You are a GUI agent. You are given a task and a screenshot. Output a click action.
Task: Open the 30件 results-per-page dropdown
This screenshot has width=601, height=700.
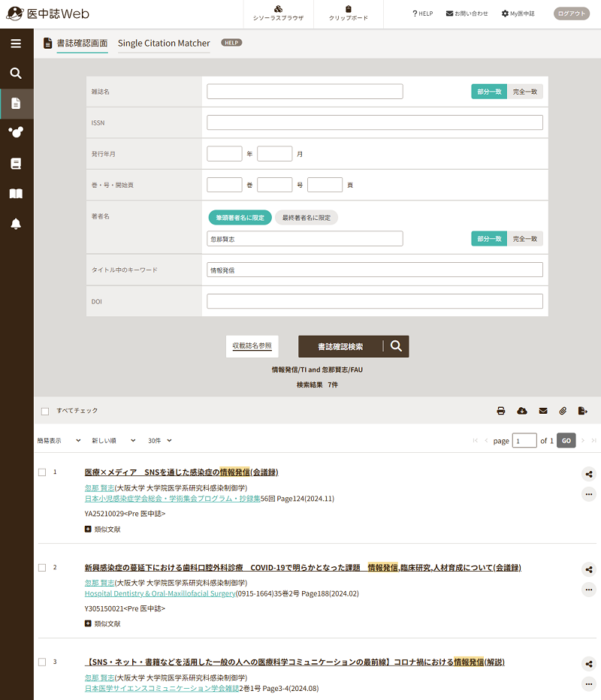(x=160, y=441)
